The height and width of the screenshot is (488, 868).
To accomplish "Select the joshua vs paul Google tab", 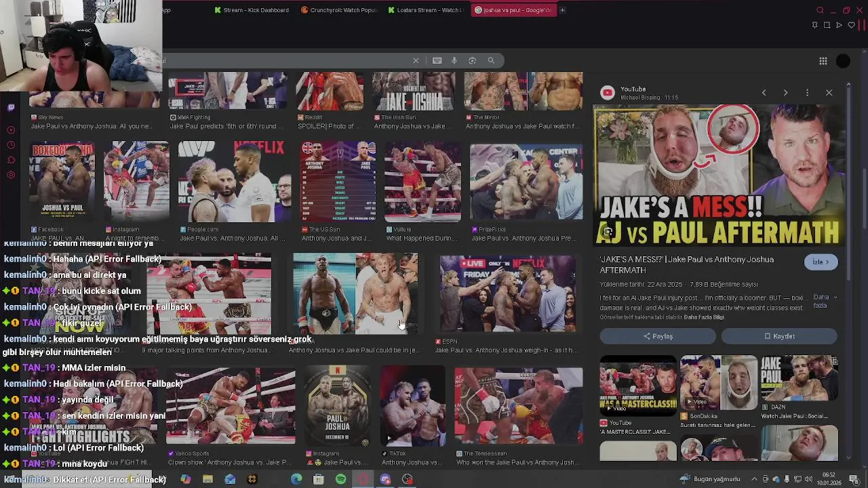I will click(513, 10).
